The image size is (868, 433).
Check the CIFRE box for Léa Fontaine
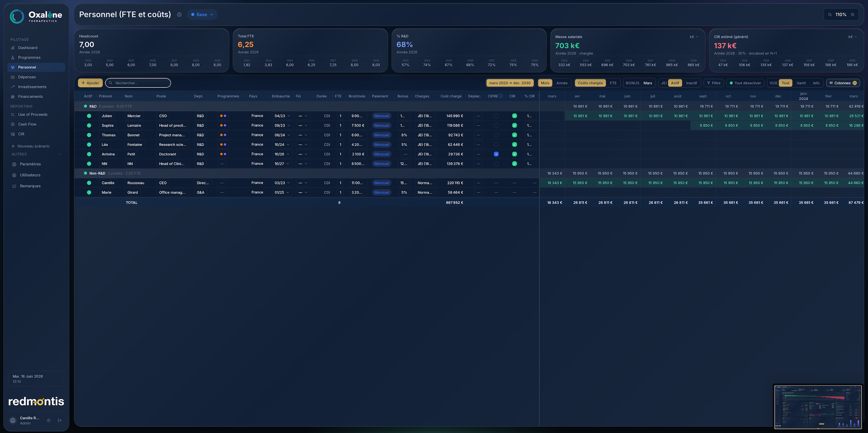496,145
